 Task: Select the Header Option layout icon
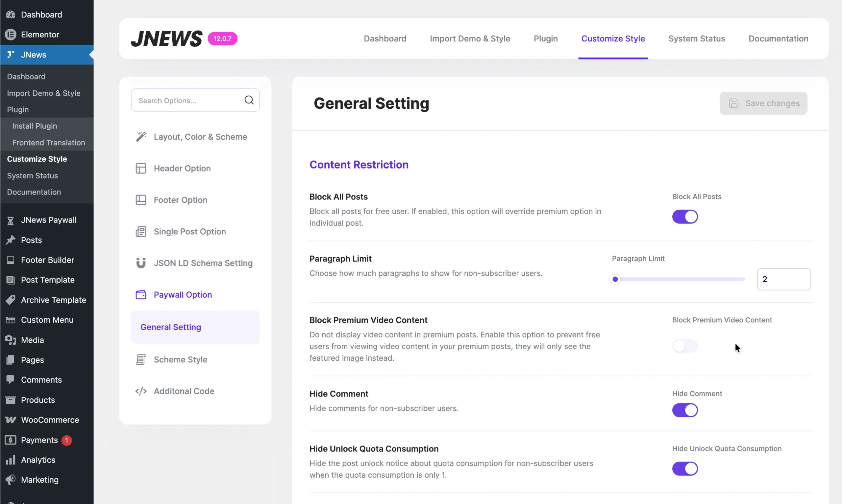tap(141, 168)
